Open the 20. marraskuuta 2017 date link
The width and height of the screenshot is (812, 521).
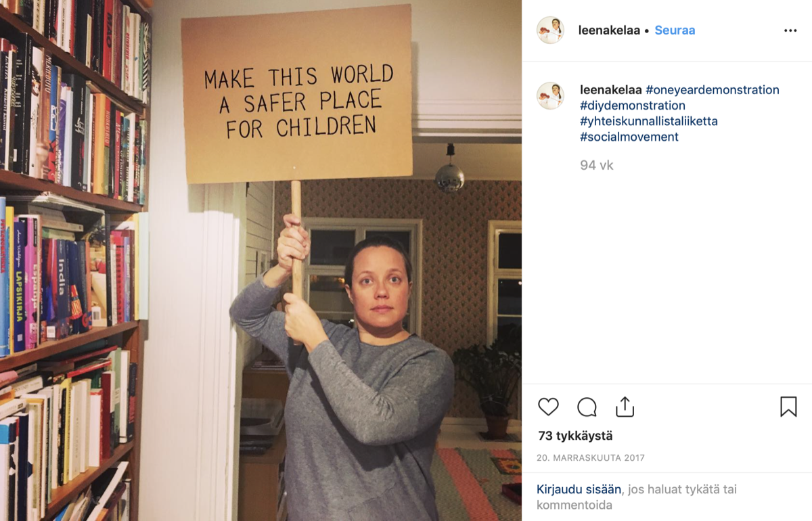[591, 458]
